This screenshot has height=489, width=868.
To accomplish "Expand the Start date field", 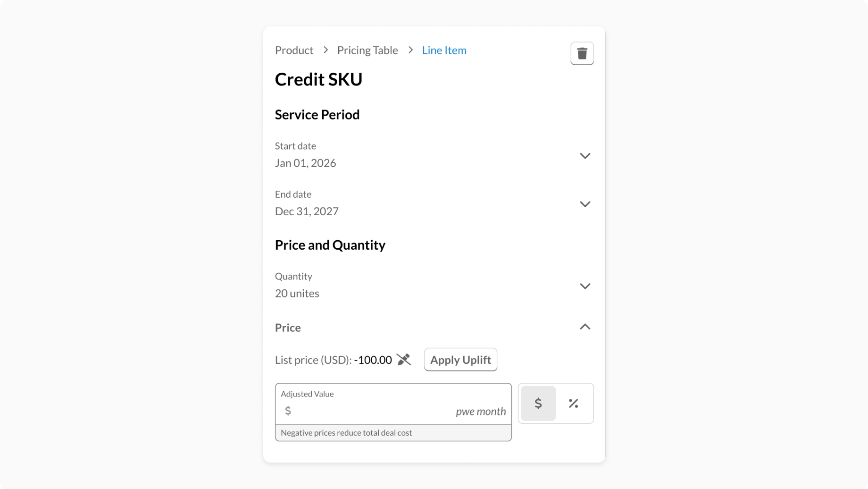I will click(x=585, y=156).
